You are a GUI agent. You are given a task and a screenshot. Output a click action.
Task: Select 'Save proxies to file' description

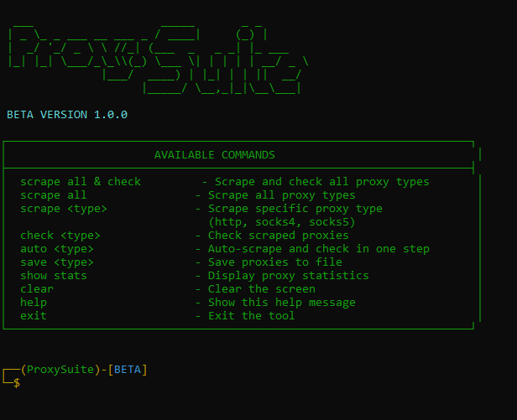click(x=275, y=262)
